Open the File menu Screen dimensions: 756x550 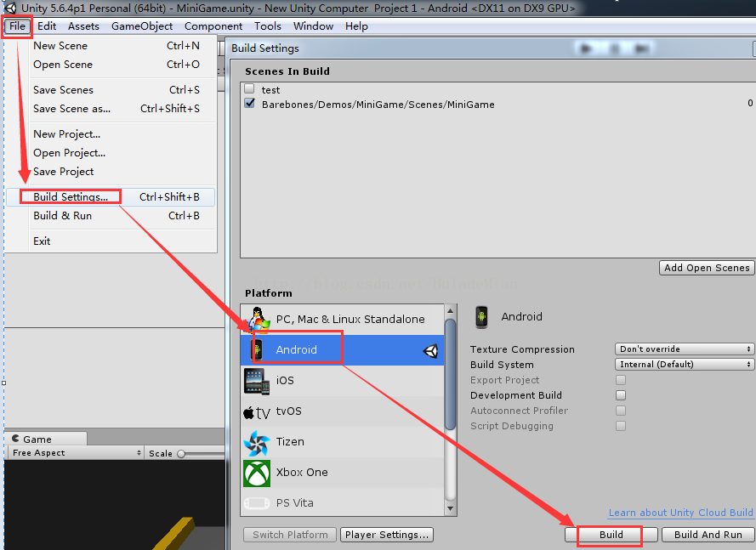point(17,26)
